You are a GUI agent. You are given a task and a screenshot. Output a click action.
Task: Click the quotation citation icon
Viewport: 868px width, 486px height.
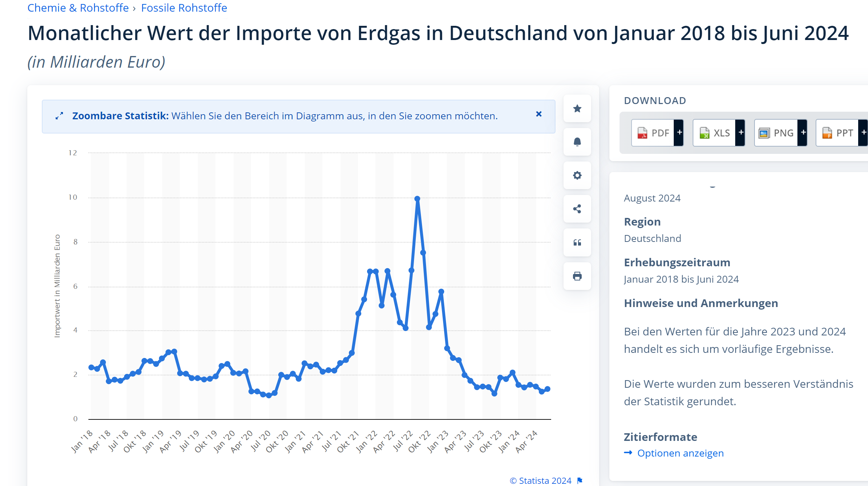[577, 243]
